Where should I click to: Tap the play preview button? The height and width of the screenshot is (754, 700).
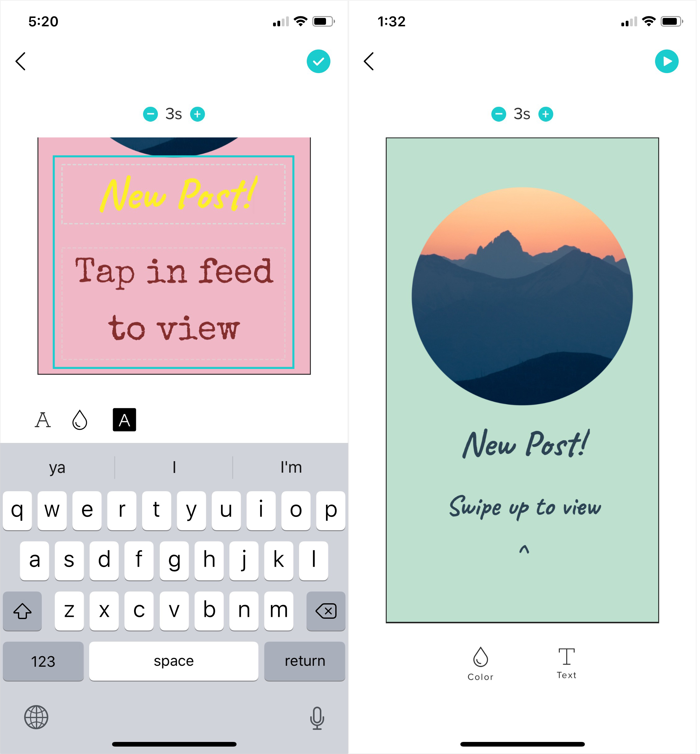click(667, 62)
